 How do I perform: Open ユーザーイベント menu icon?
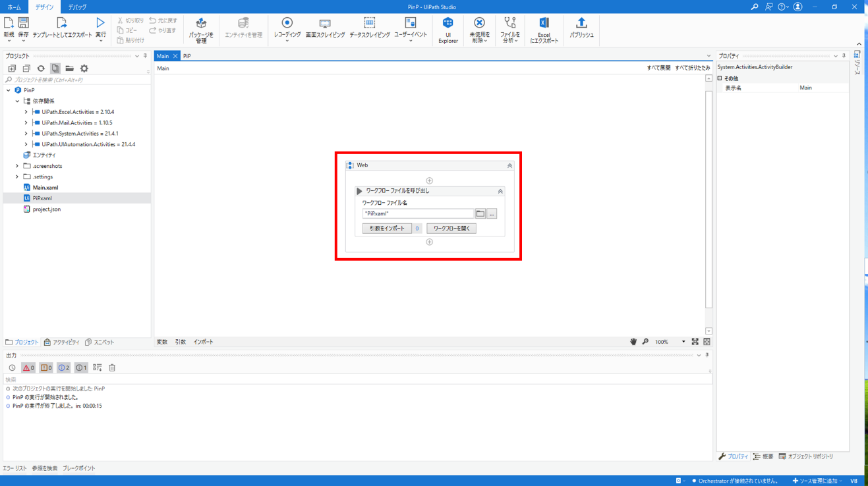click(x=411, y=23)
